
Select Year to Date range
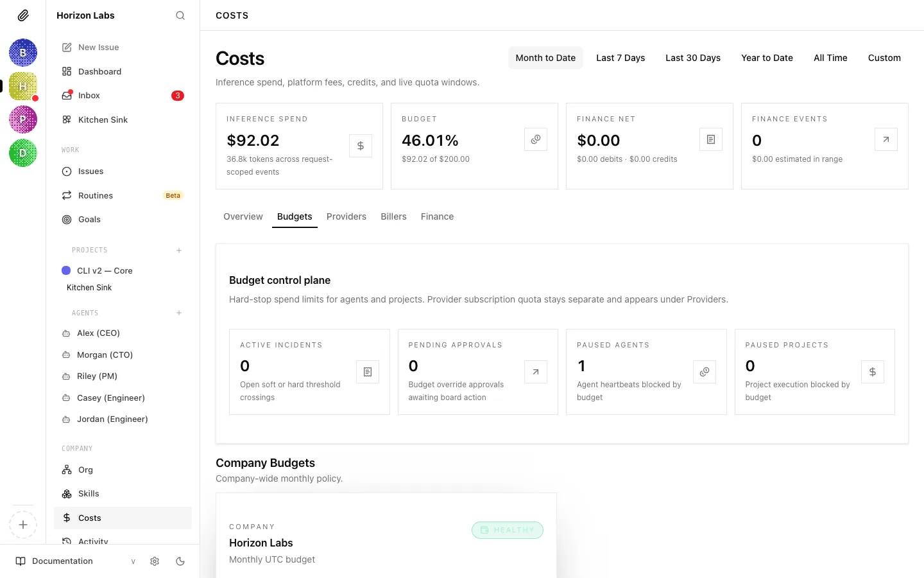tap(767, 58)
